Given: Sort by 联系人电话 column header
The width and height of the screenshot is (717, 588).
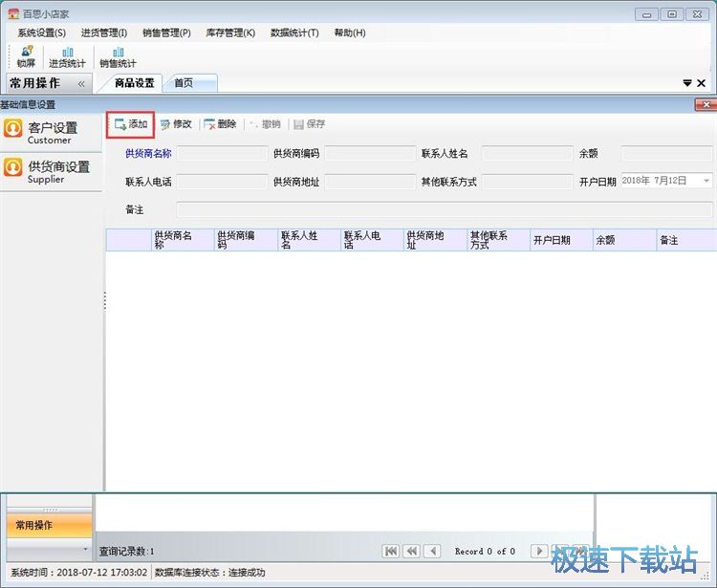Looking at the screenshot, I should [372, 240].
